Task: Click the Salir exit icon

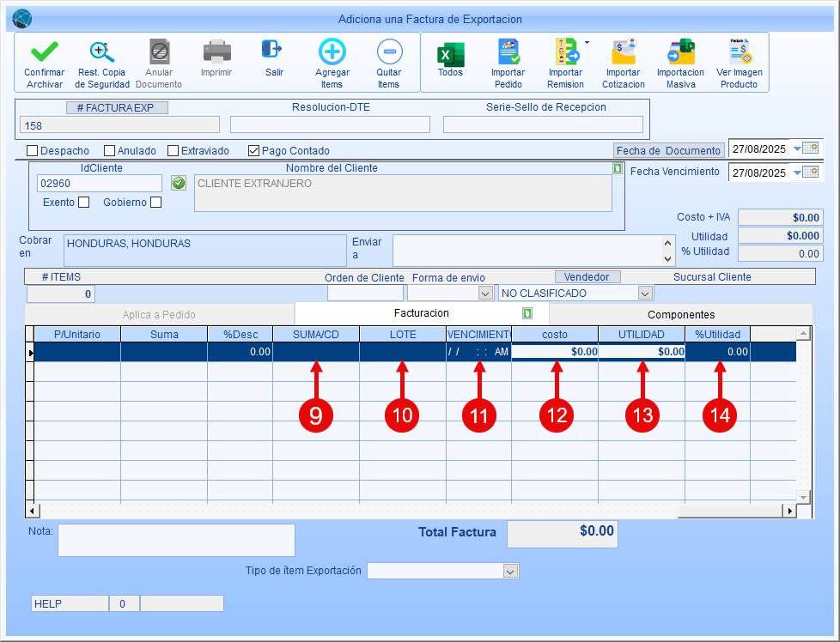Action: (x=273, y=51)
